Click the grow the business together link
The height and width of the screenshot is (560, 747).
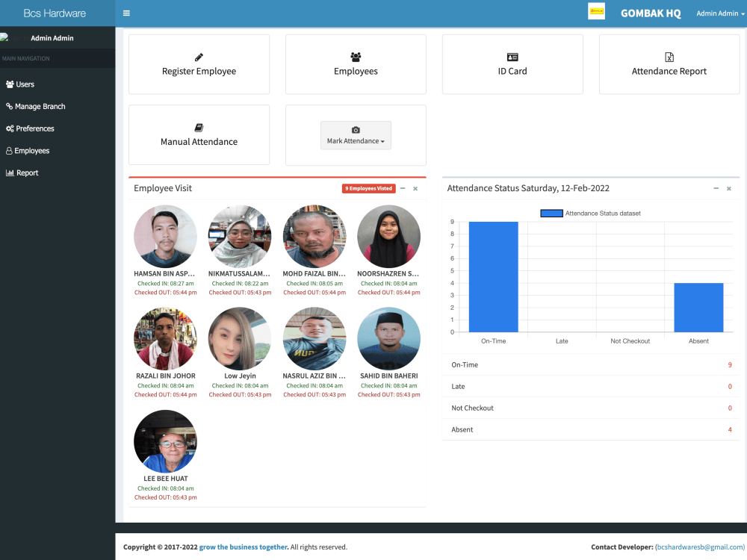click(x=244, y=547)
